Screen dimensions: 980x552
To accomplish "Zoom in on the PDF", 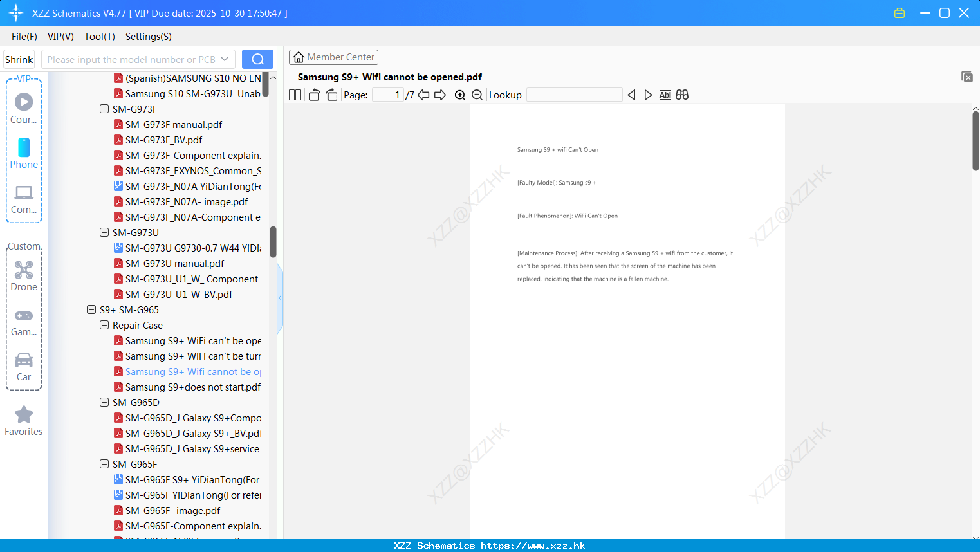I will pyautogui.click(x=460, y=95).
